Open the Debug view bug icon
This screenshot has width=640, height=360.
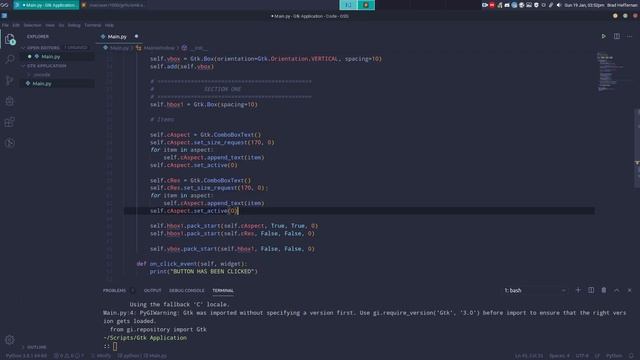tap(10, 101)
